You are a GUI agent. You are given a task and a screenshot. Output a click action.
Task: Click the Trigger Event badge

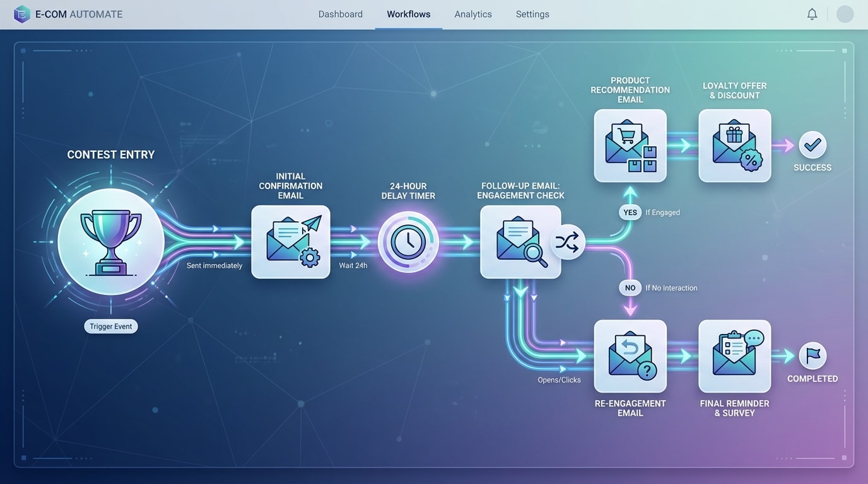[x=111, y=326]
